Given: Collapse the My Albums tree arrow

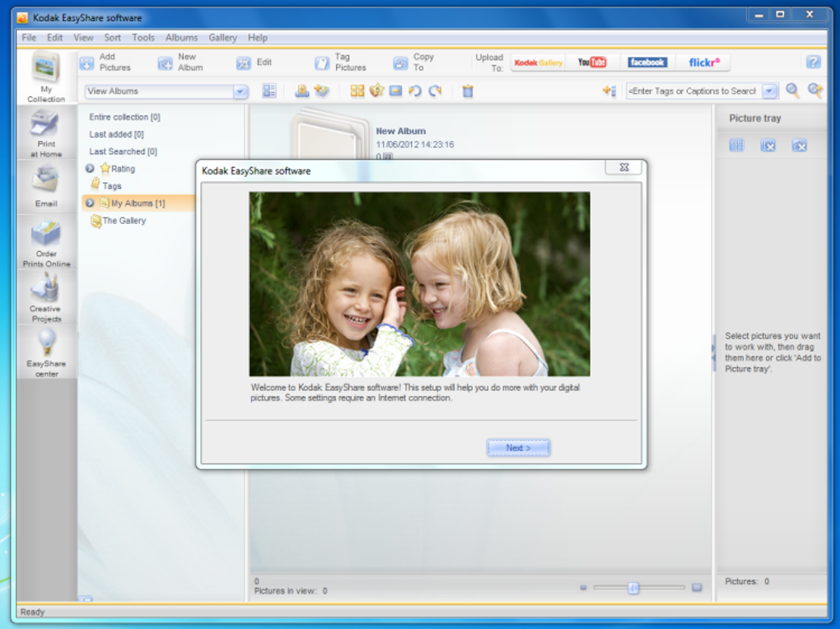Looking at the screenshot, I should tap(90, 203).
